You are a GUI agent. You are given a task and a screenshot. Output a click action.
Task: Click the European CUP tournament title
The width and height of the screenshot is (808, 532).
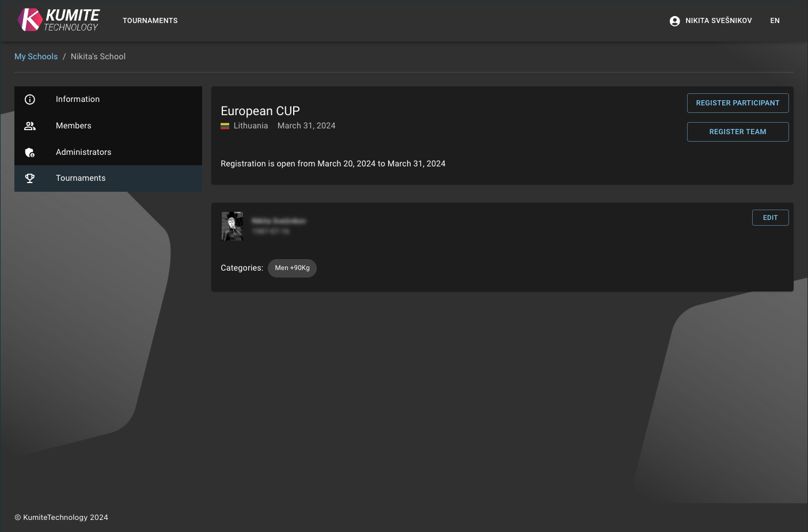[260, 111]
